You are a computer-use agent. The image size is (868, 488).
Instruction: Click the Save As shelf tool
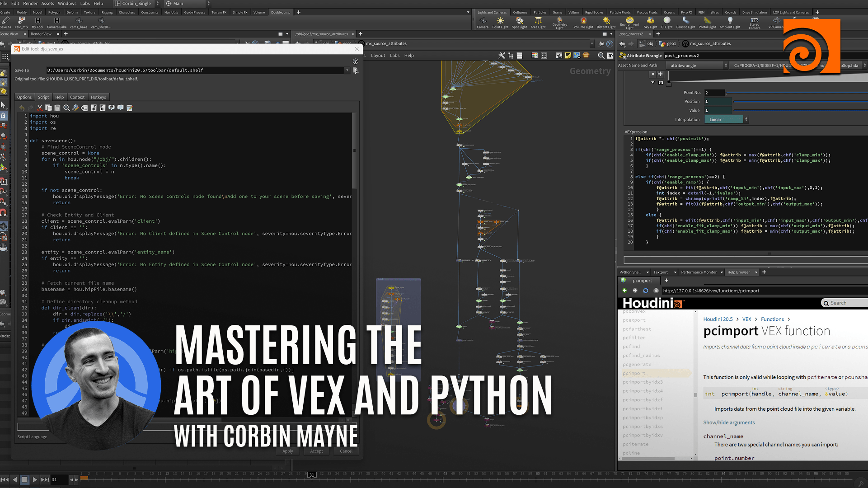pos(5,23)
